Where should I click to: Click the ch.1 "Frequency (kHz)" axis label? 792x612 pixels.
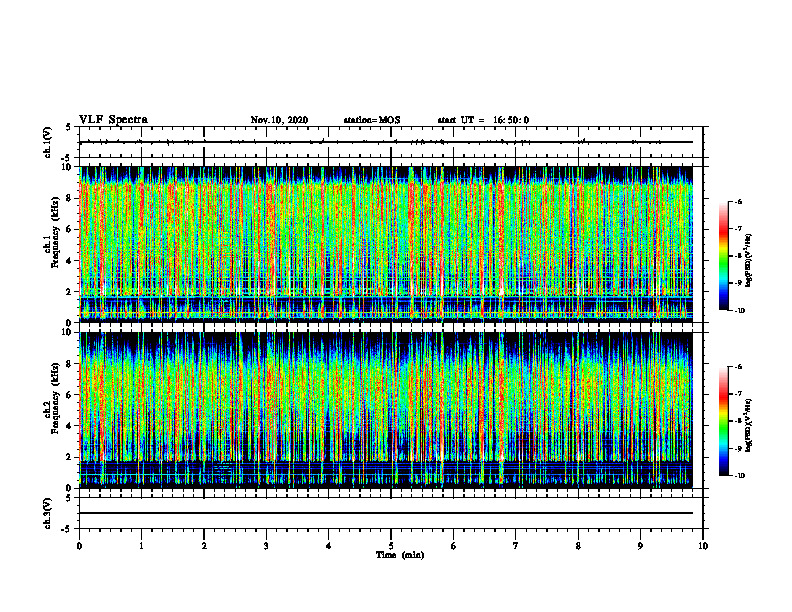tap(55, 232)
